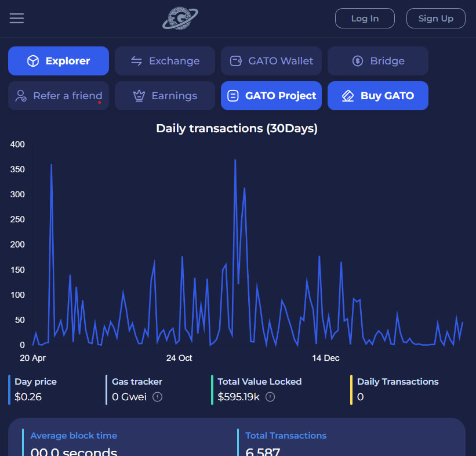The width and height of the screenshot is (476, 456).
Task: Click the 24 Oct axis label
Action: coord(179,358)
